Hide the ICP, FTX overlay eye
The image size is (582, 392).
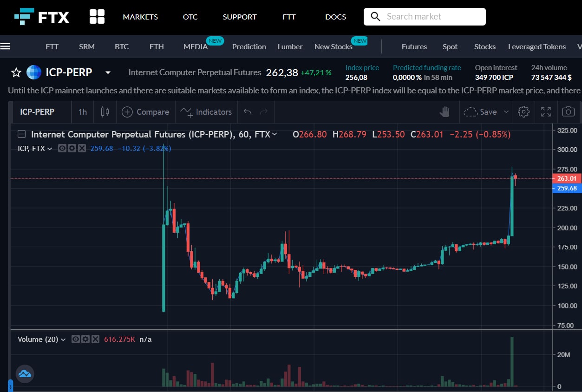click(62, 149)
